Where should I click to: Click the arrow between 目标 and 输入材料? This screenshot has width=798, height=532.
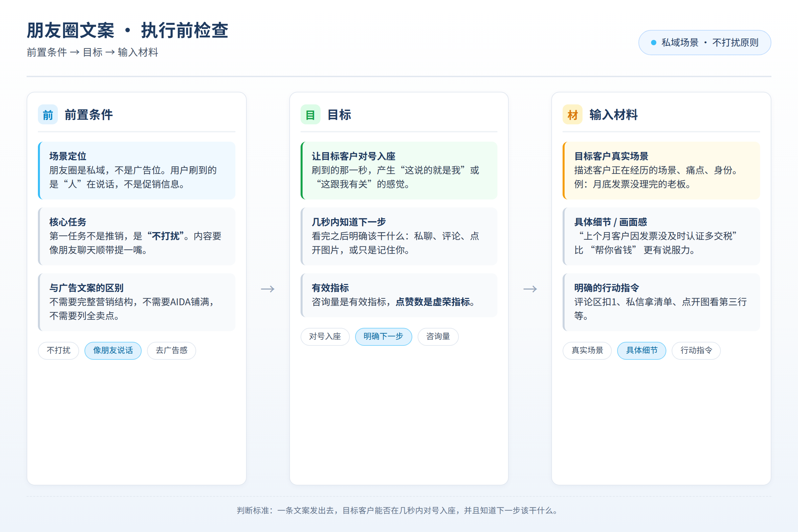click(x=530, y=289)
